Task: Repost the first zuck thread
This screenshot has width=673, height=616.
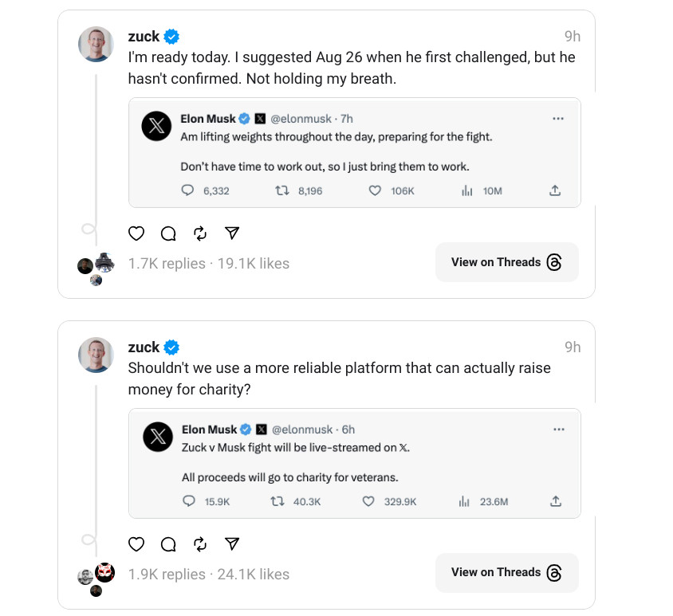Action: 200,233
